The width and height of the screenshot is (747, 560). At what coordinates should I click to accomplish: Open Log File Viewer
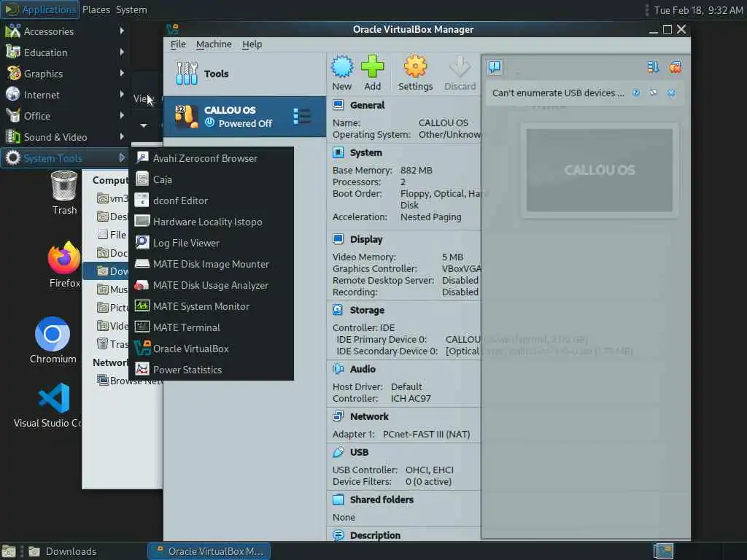pos(211,243)
